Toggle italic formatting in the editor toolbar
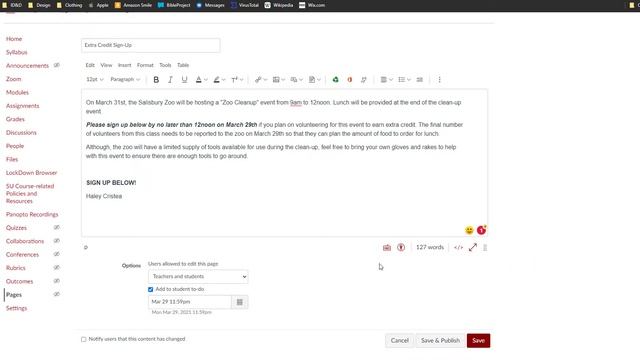This screenshot has width=640, height=360. click(170, 80)
